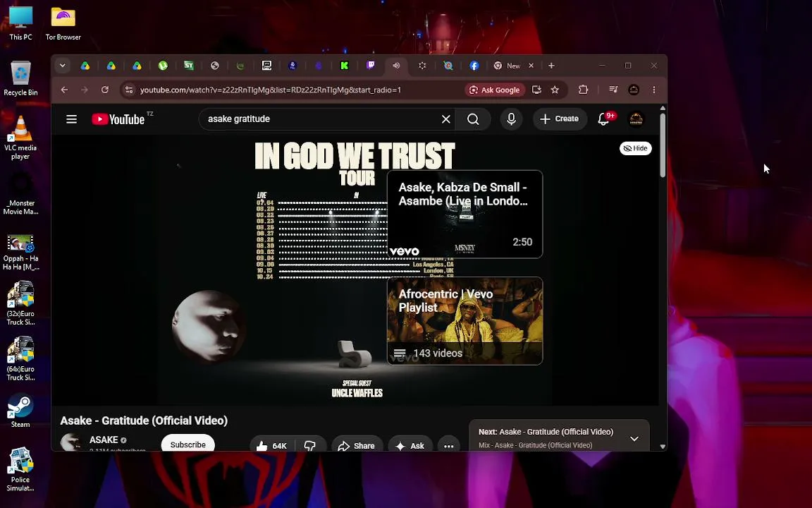Go back to the previous page

point(64,90)
